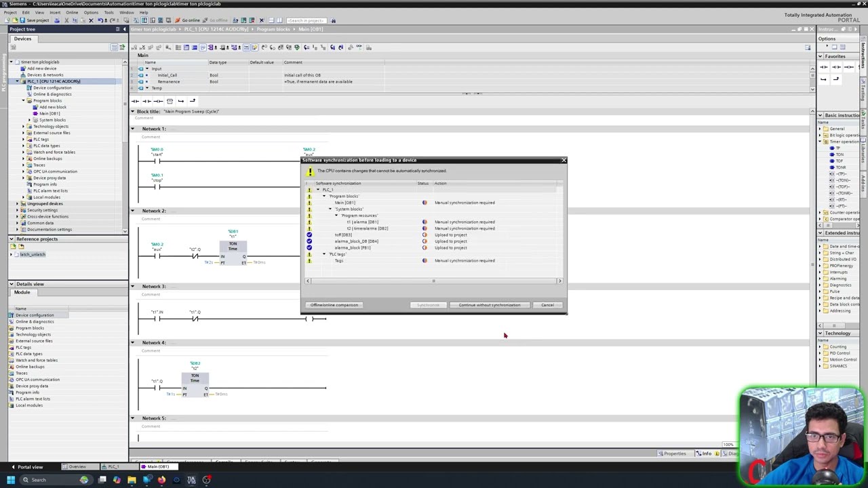Screen dimensions: 868x488
Task: Switch to Portal view
Action: pos(27,467)
